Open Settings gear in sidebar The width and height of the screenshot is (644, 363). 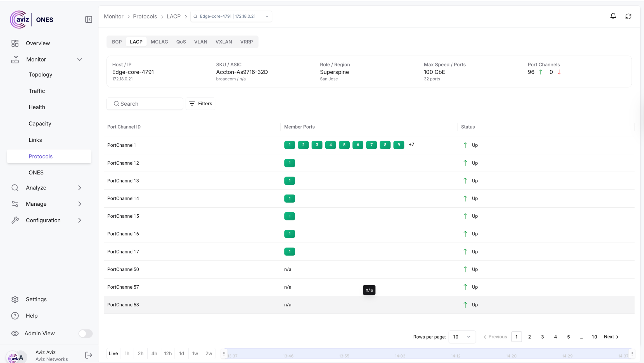[15, 299]
